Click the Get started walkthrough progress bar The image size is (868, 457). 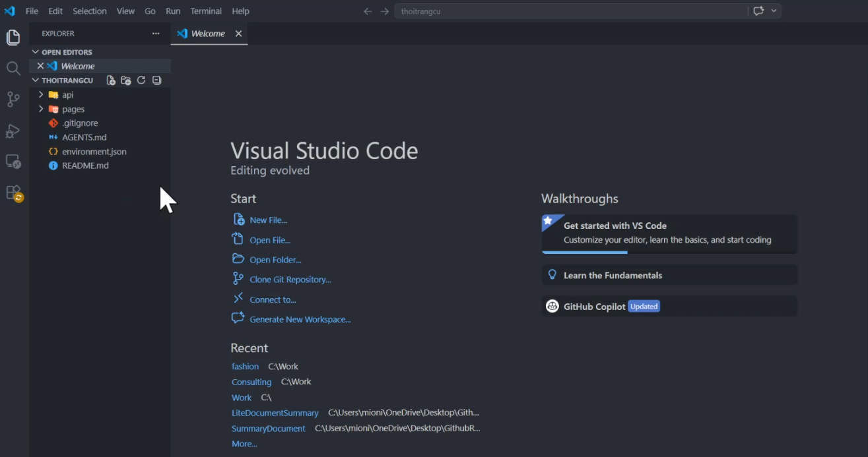coord(669,252)
